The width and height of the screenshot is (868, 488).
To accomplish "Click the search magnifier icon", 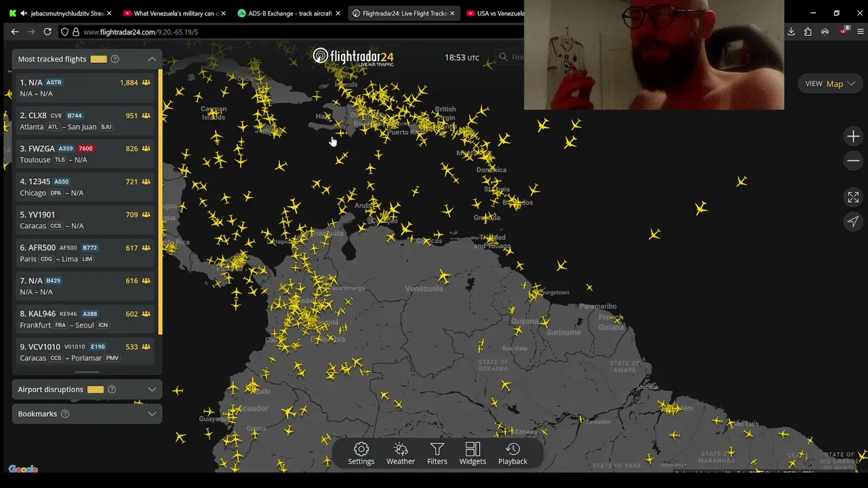I will pos(503,58).
